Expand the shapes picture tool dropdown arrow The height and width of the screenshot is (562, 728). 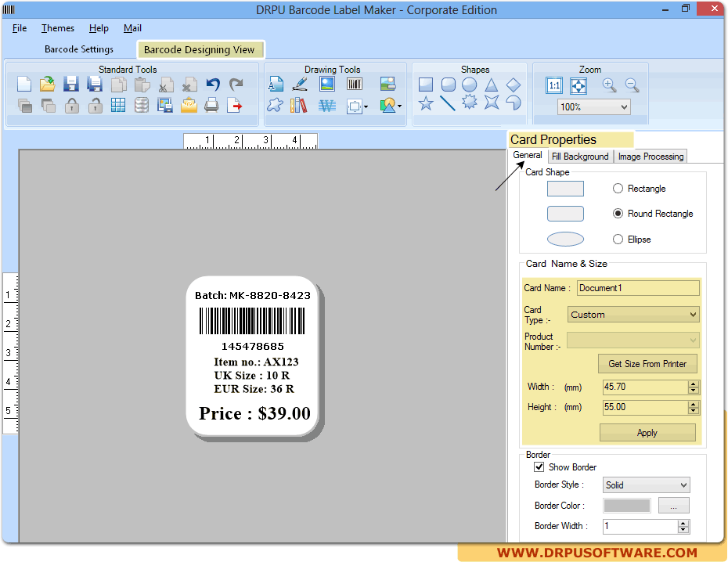point(399,106)
